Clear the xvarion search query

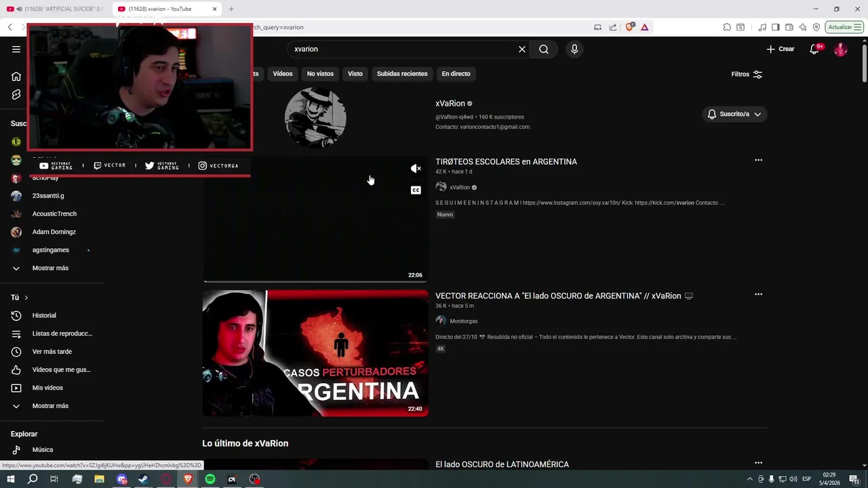click(x=522, y=49)
